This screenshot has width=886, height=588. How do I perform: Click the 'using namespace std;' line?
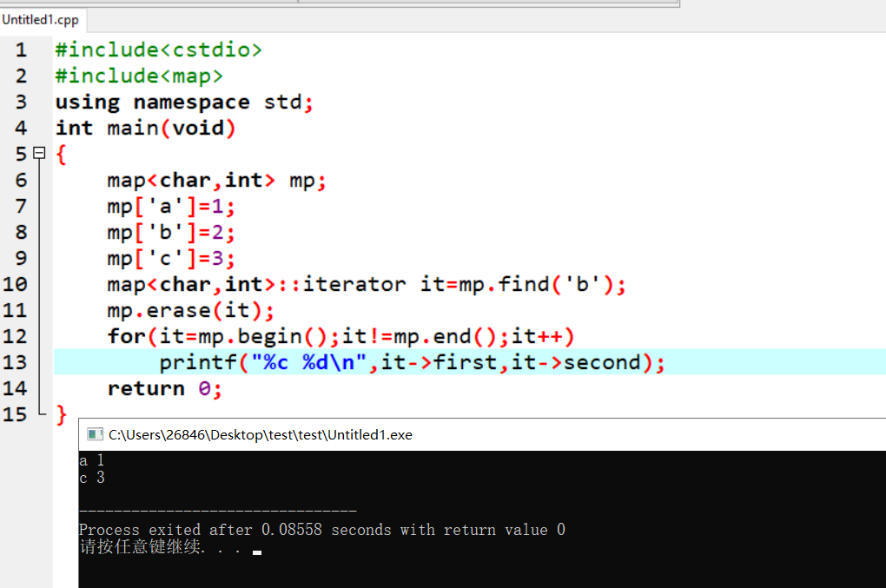coord(184,102)
